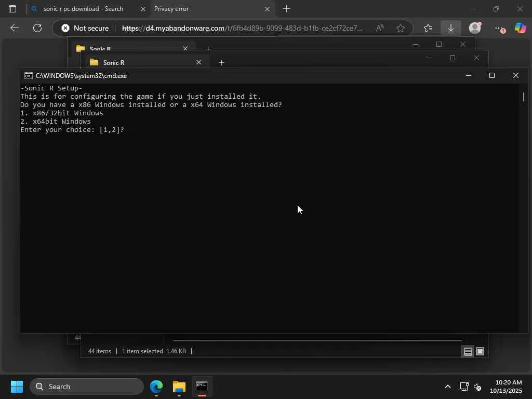Click the muted volume tray icon
The width and height of the screenshot is (532, 399).
click(477, 387)
